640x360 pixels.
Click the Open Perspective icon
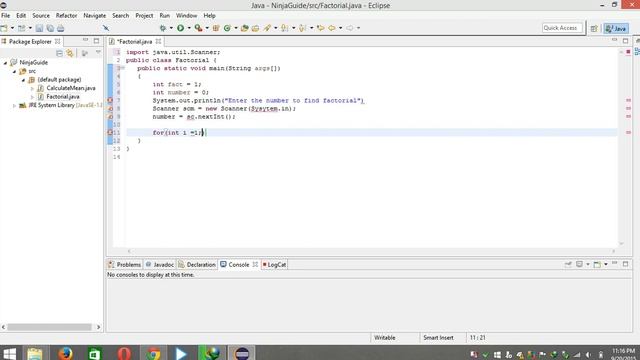(x=594, y=29)
